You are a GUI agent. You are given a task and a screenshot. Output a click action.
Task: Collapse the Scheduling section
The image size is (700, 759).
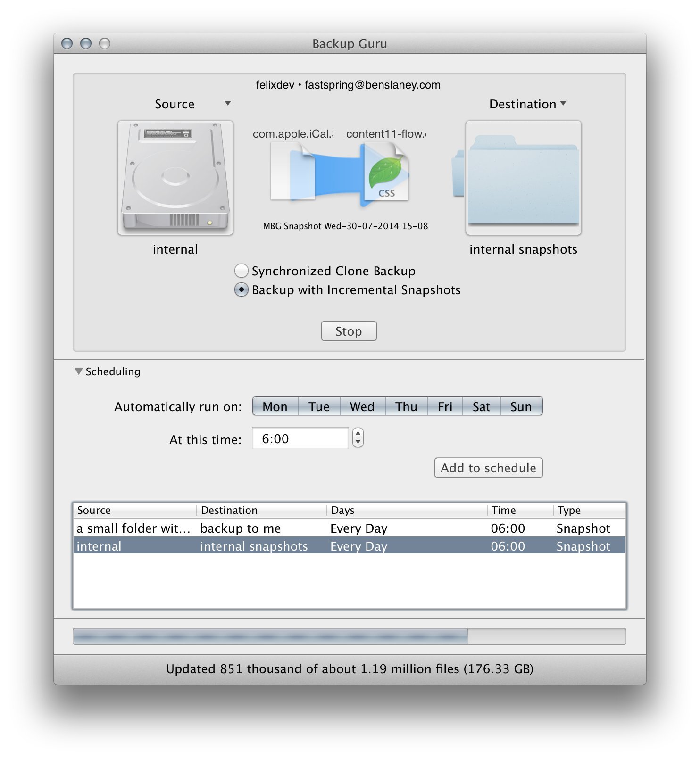pyautogui.click(x=79, y=371)
